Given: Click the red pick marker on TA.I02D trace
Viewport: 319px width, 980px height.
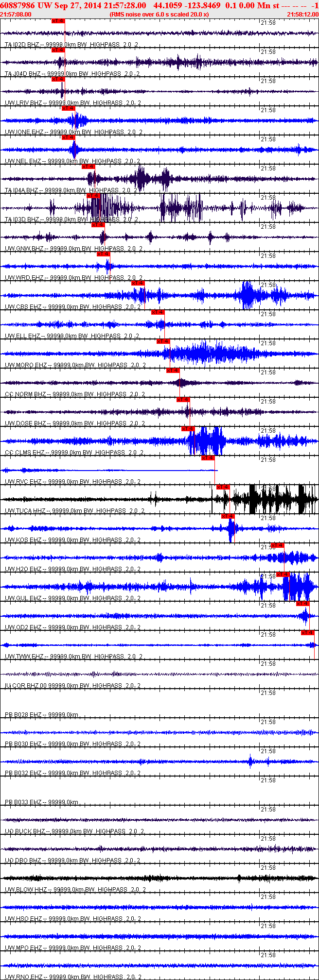Looking at the screenshot, I should (x=58, y=21).
